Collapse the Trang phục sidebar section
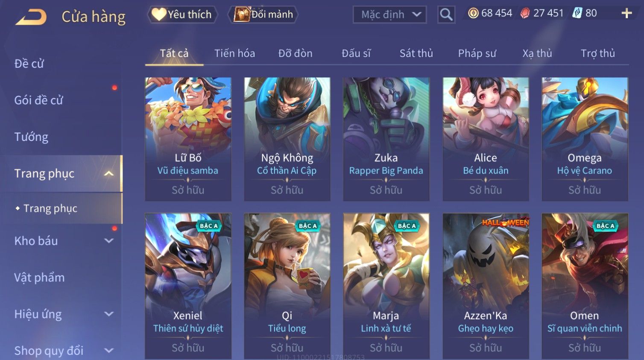644x360 pixels. click(x=109, y=173)
